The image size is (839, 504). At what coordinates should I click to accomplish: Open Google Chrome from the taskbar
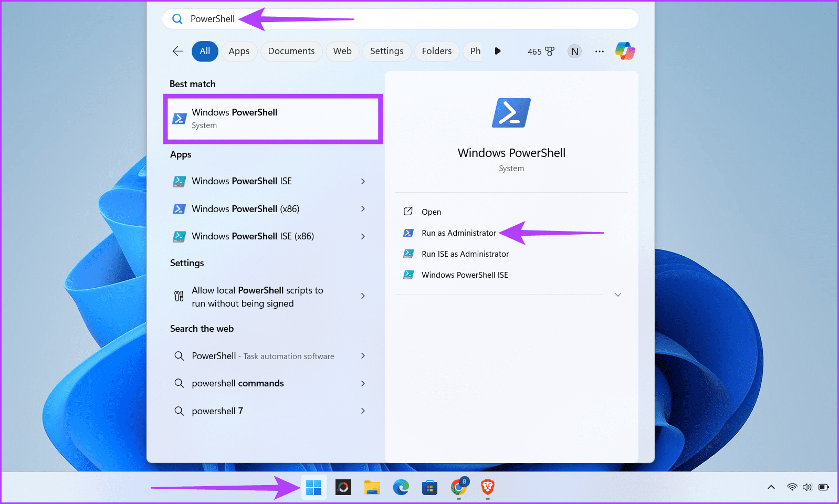point(459,487)
